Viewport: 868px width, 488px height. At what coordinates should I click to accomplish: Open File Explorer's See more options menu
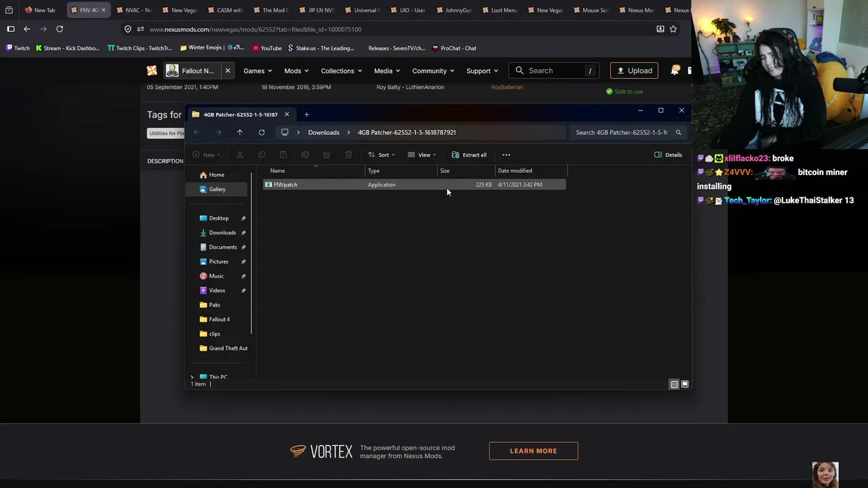coord(506,155)
